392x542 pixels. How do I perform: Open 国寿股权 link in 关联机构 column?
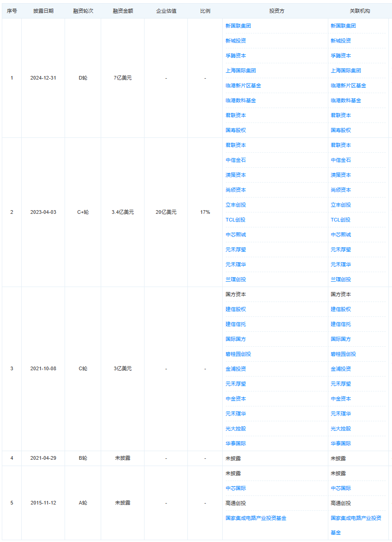pyautogui.click(x=341, y=130)
